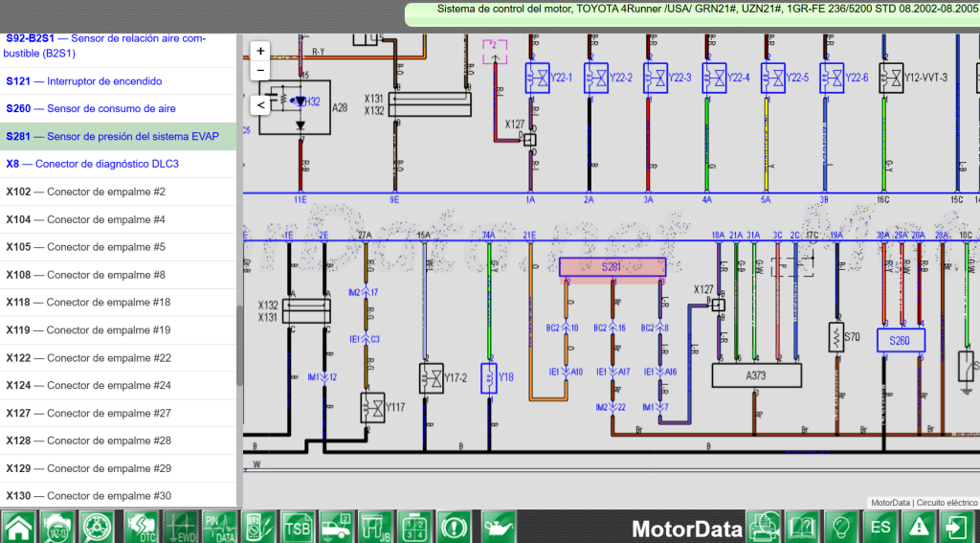Screen dimensions: 980x543
Task: Open the vehicle component location icon
Action: tap(337, 527)
